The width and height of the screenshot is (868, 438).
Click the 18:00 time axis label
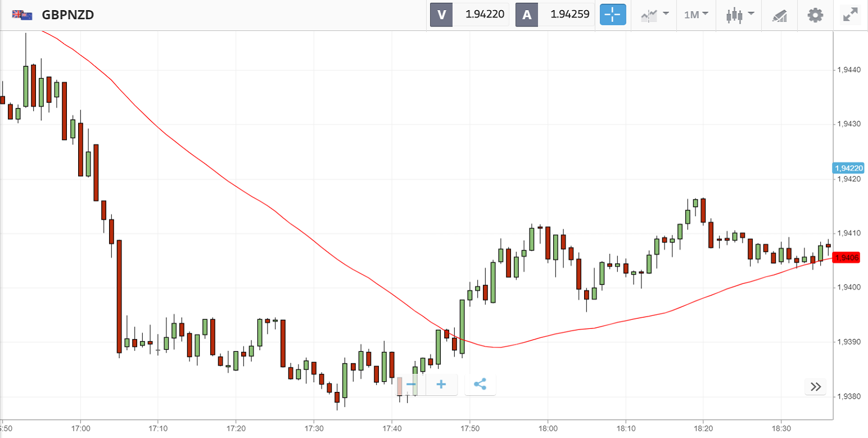548,427
